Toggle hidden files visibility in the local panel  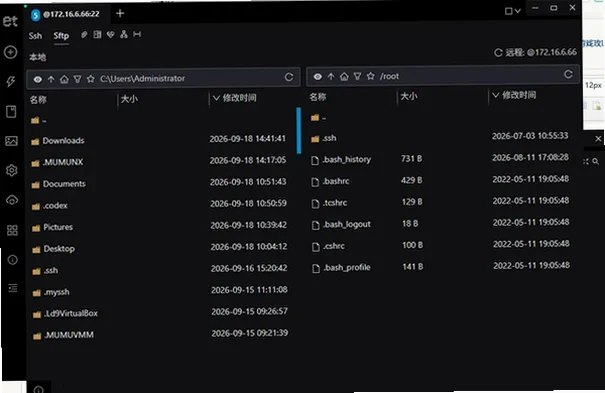(x=37, y=79)
